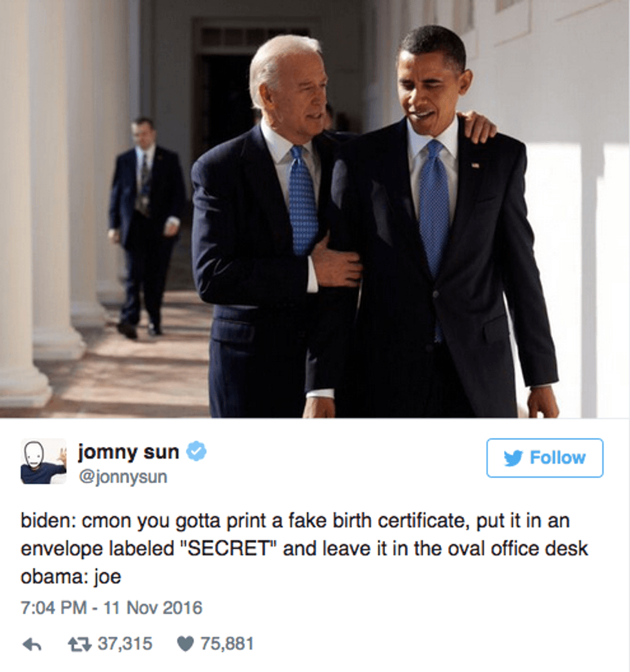This screenshot has height=672, width=630.
Task: Open the jomny sun profile avatar
Action: click(44, 461)
